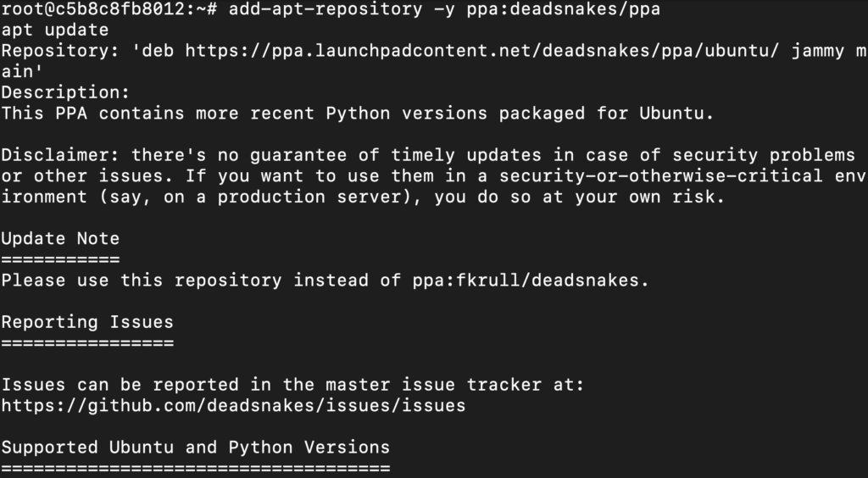868x478 pixels.
Task: Open the GitHub deadsnakes issues URL
Action: coord(233,405)
